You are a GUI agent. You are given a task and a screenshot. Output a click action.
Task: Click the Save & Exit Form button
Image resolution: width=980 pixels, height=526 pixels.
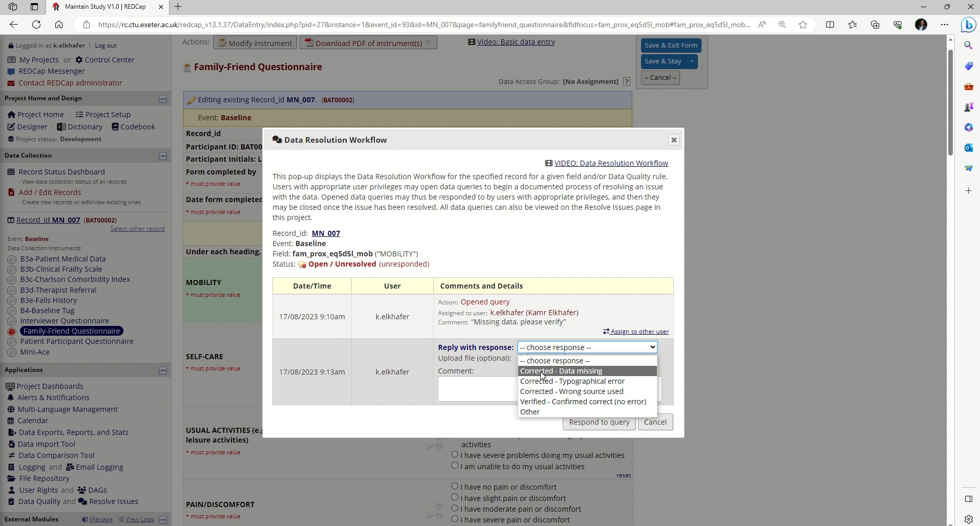671,45
